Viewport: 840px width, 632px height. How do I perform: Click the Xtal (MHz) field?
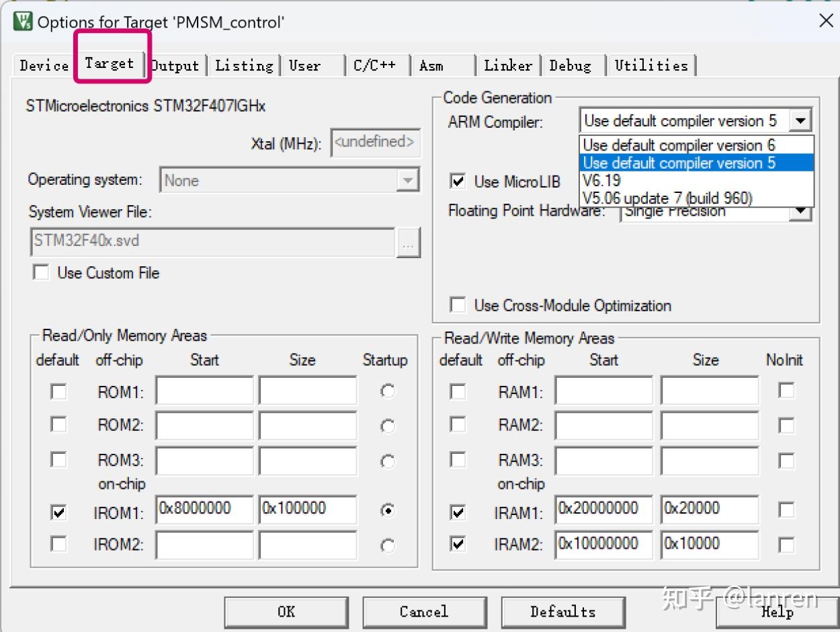(x=375, y=143)
